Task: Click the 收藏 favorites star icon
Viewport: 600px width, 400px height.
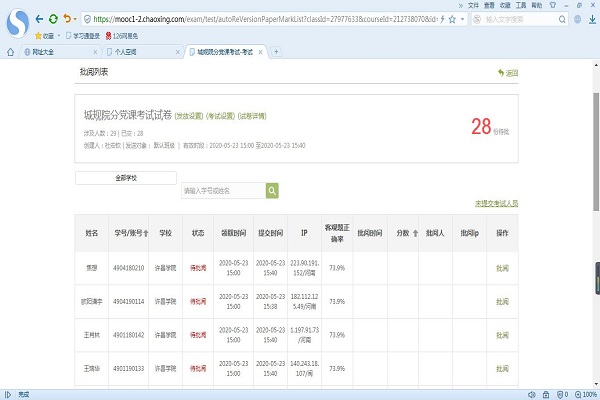Action: [x=36, y=35]
